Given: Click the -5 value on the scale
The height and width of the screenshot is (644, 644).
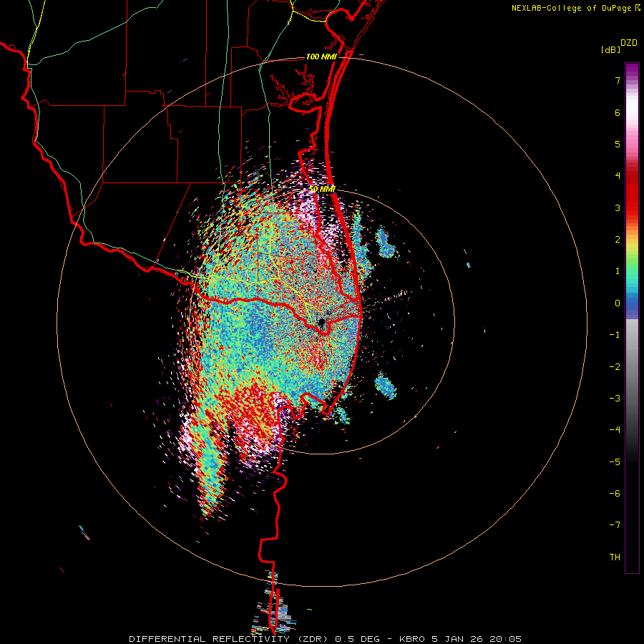Looking at the screenshot, I should pos(615,462).
